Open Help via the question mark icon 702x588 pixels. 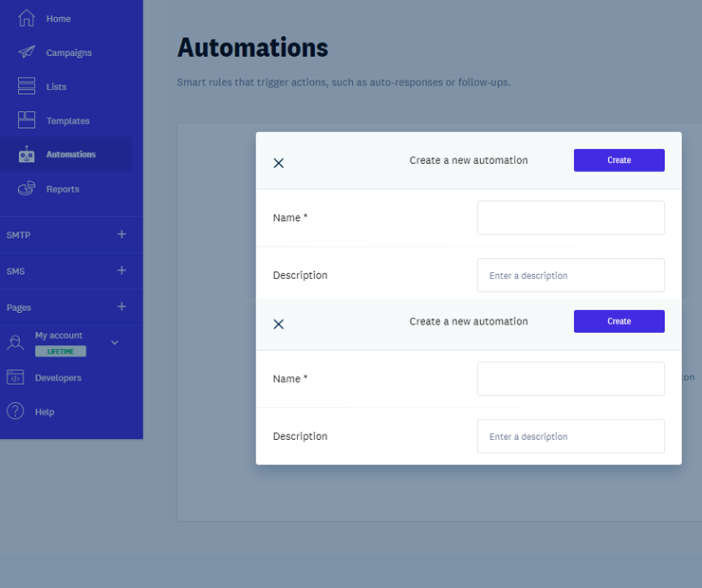click(15, 412)
